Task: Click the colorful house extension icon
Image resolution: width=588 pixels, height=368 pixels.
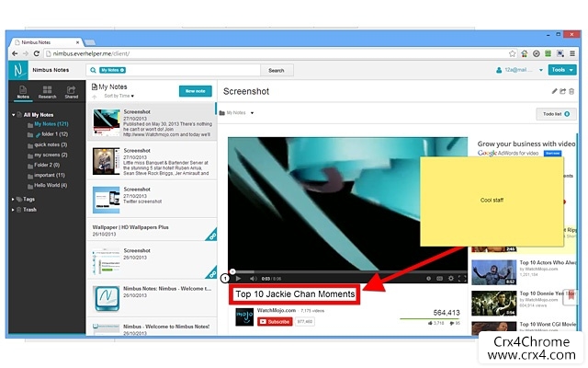Action: tap(525, 53)
